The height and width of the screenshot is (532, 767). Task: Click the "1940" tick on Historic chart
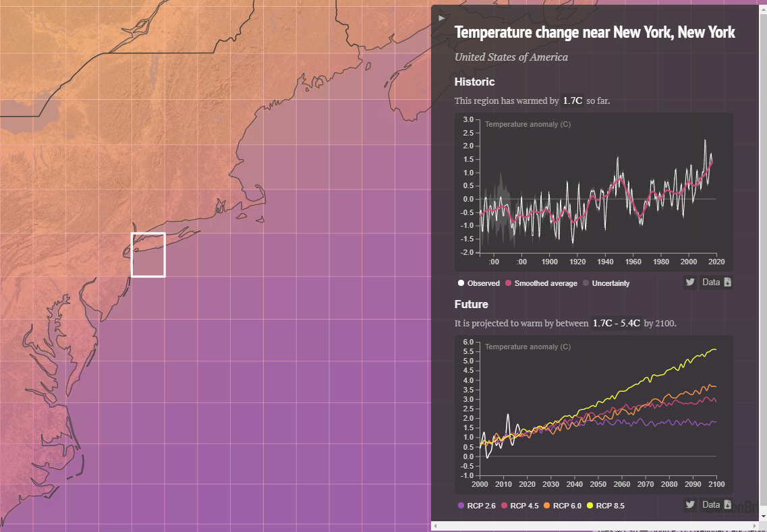605,262
